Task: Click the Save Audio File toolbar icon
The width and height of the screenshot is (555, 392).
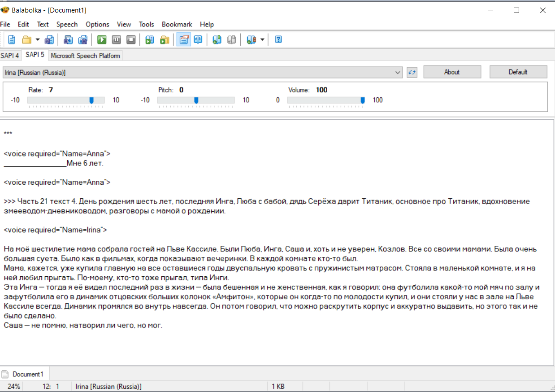Action: (68, 39)
